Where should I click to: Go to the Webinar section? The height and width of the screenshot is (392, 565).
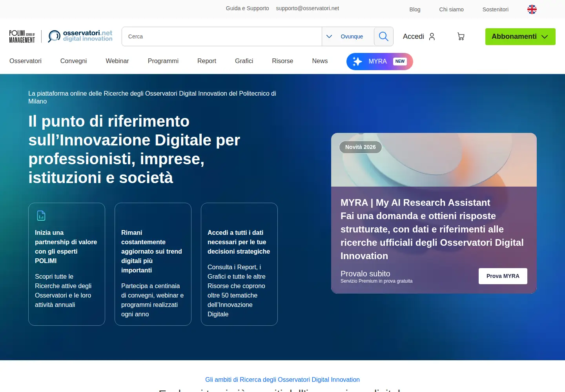point(117,61)
